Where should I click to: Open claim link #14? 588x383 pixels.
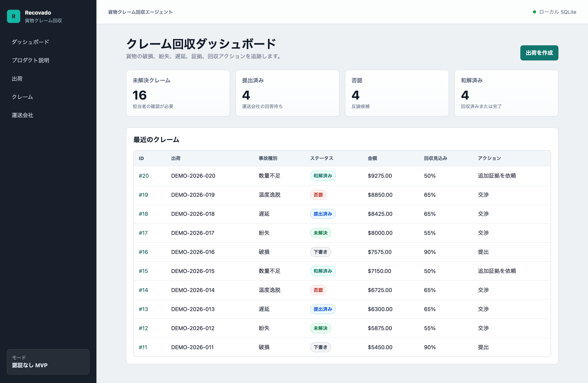coord(143,290)
